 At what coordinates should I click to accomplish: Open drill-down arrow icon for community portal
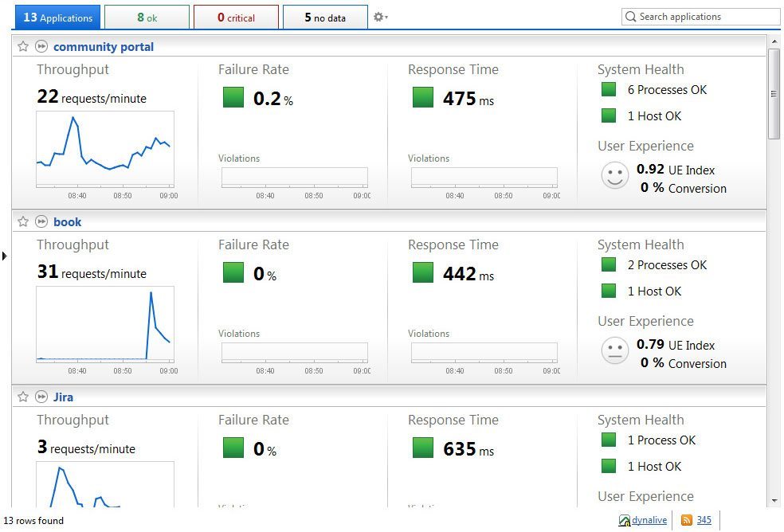click(x=41, y=46)
